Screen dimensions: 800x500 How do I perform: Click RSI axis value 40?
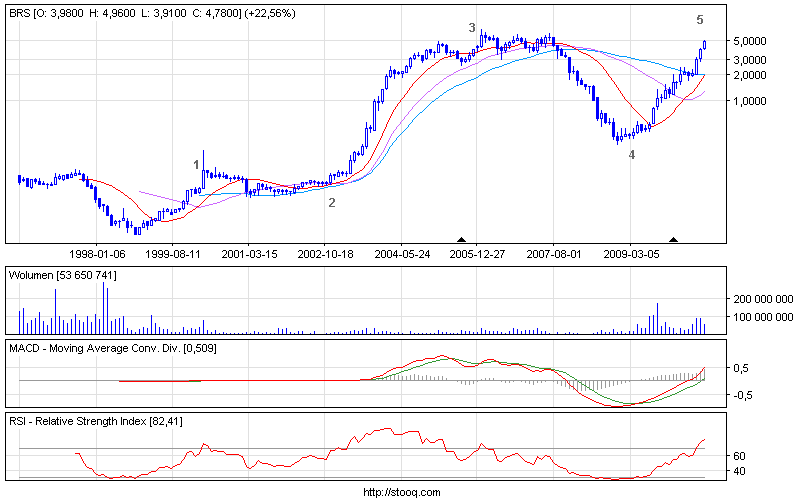pyautogui.click(x=739, y=471)
